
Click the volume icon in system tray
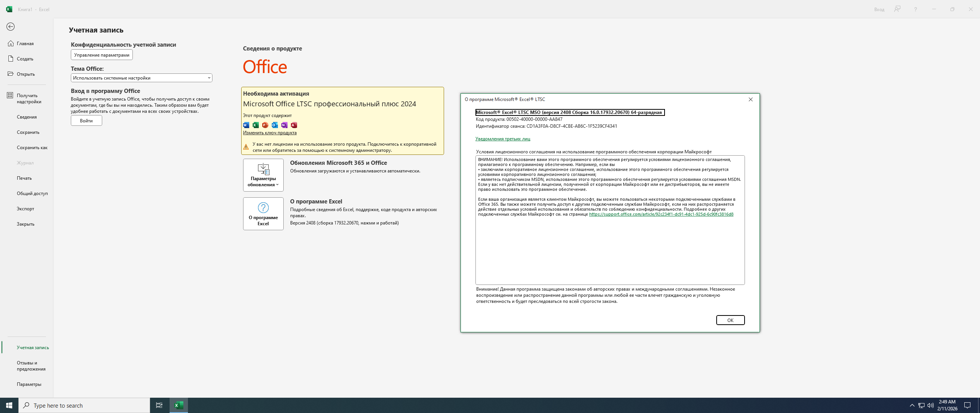930,405
